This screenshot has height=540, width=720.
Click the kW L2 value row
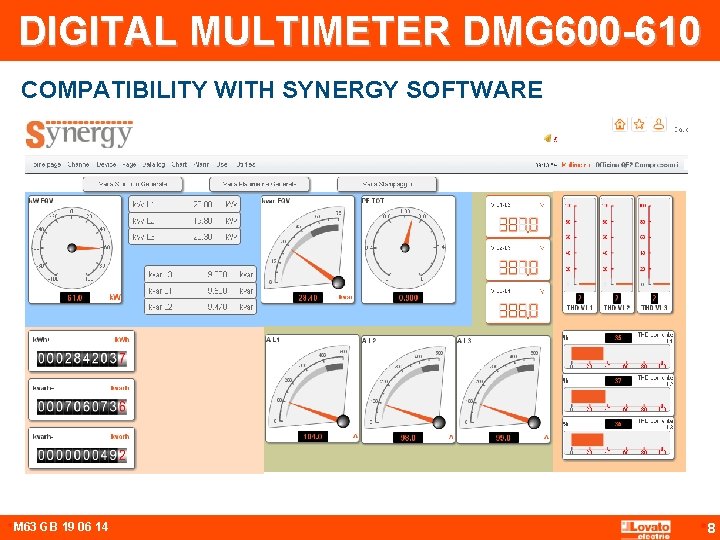185,221
